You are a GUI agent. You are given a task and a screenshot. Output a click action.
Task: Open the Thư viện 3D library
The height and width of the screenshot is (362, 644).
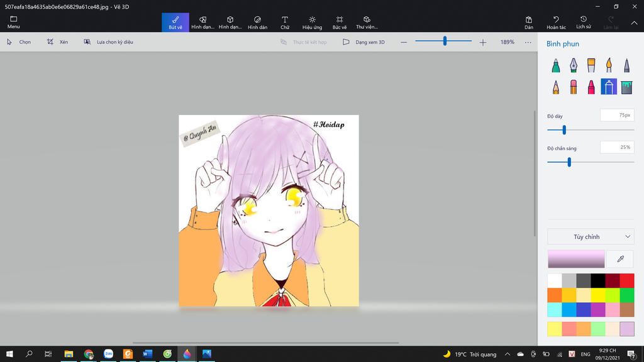[x=367, y=22]
